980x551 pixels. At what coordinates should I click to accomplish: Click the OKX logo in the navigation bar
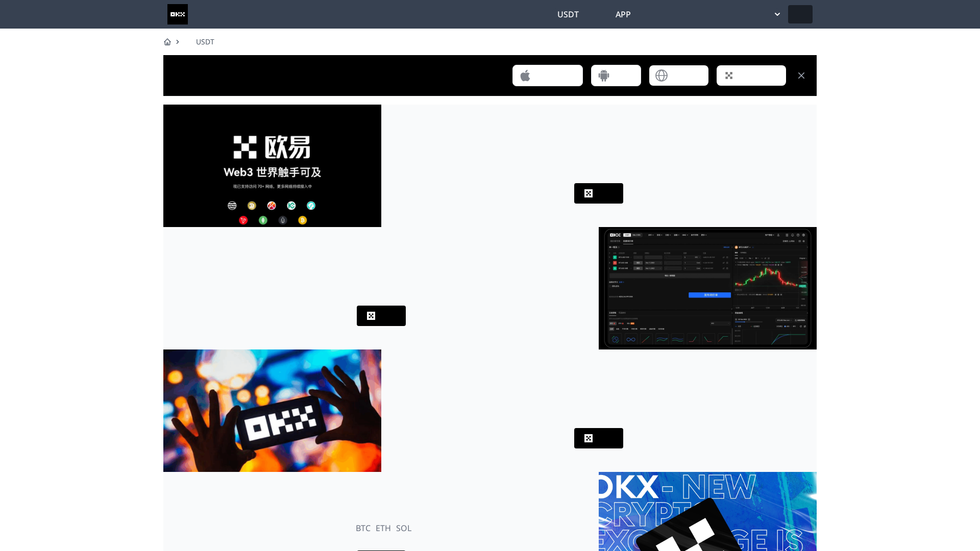pos(177,14)
